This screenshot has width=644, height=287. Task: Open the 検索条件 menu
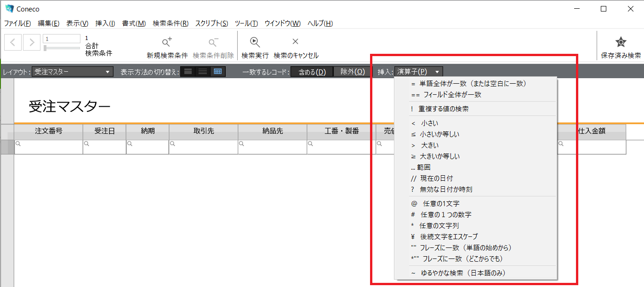171,23
